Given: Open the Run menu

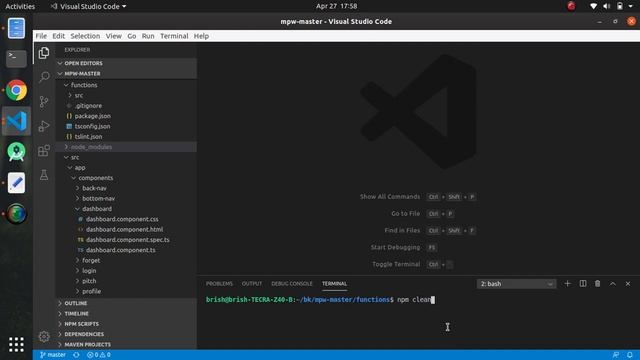Looking at the screenshot, I should (x=148, y=36).
